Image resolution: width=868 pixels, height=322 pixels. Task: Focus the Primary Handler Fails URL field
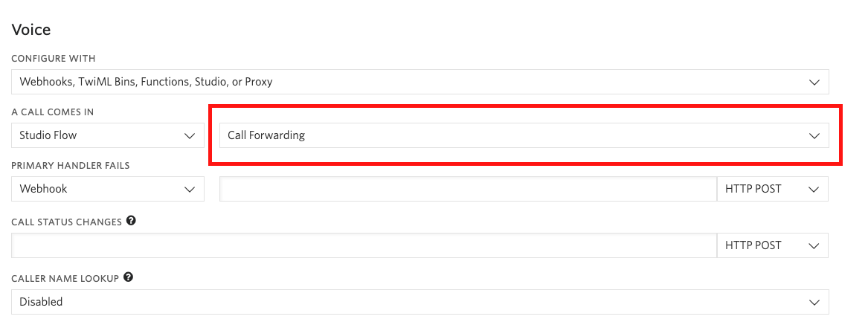469,189
